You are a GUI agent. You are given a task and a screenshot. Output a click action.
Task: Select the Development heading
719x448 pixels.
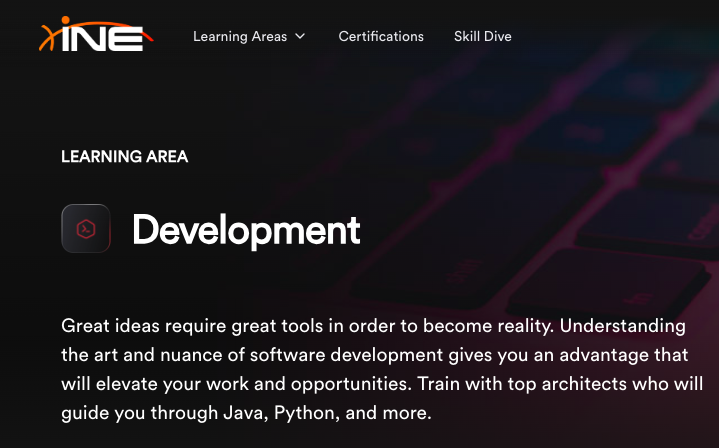point(246,230)
